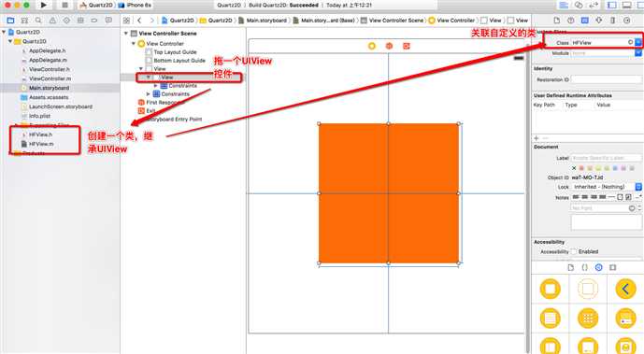Viewport: 644px width, 354px height.
Task: Open the Test navigator diamond icon
Action: [66, 21]
